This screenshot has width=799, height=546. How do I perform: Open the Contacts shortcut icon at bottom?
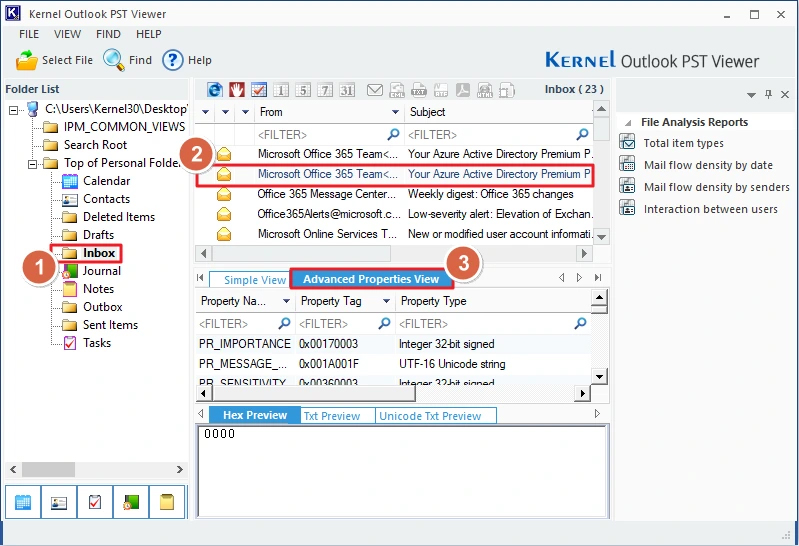(x=59, y=502)
